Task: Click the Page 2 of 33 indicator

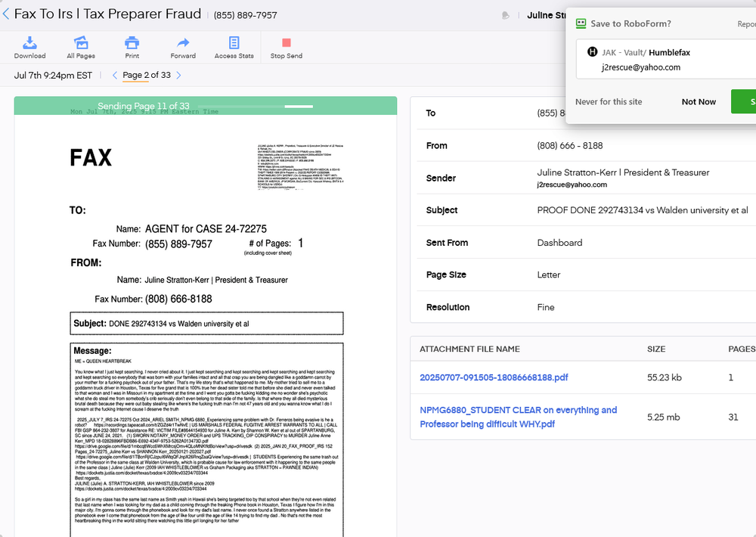Action: pyautogui.click(x=147, y=76)
